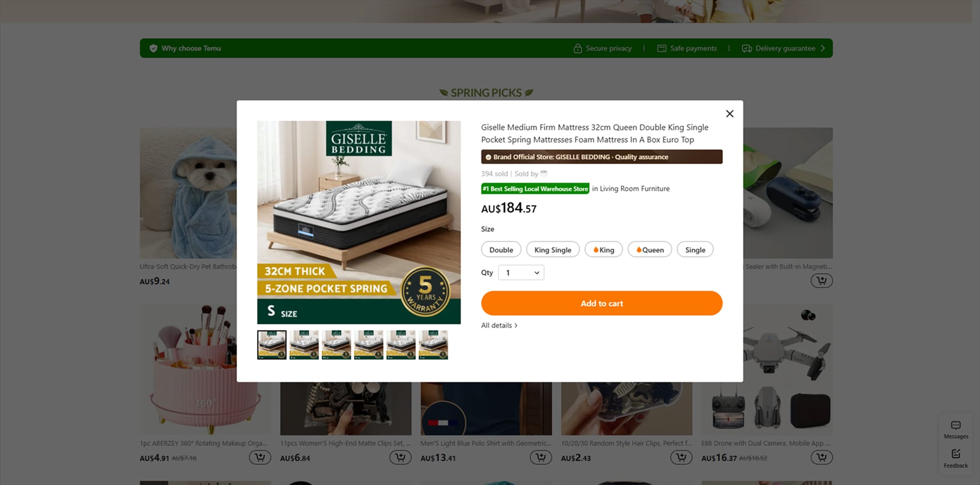Click the orange Add to cart button
The width and height of the screenshot is (980, 485).
[602, 303]
